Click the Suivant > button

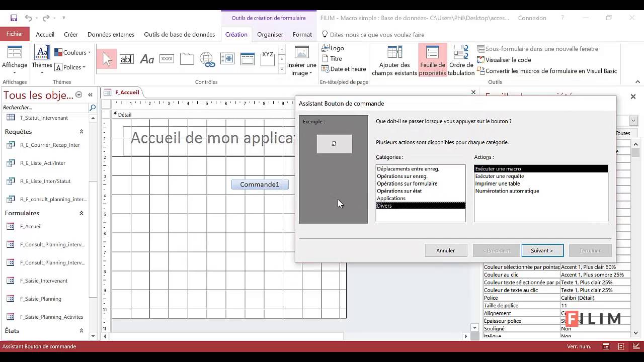coord(542,250)
